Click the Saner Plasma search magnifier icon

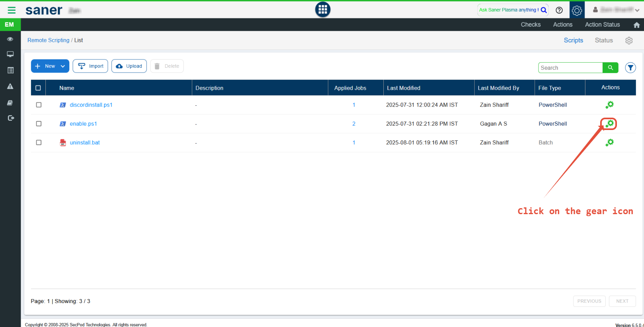click(x=544, y=10)
